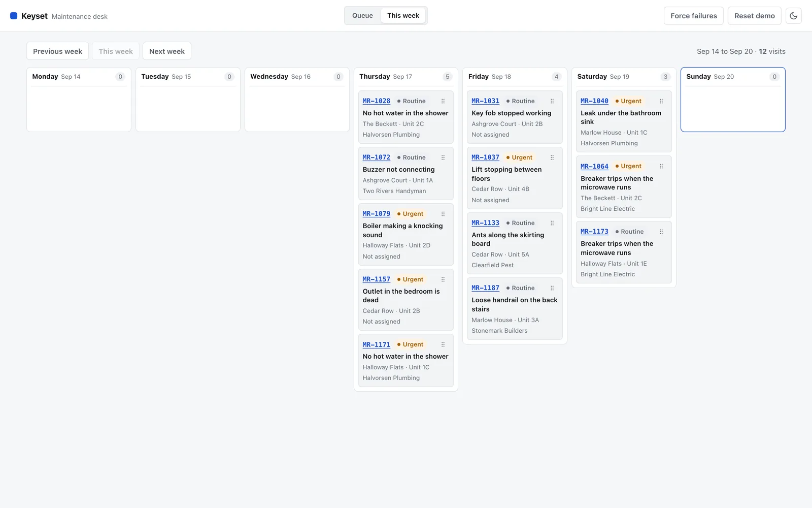Click drag handle on MR-1040 card
The image size is (812, 508).
(x=661, y=101)
